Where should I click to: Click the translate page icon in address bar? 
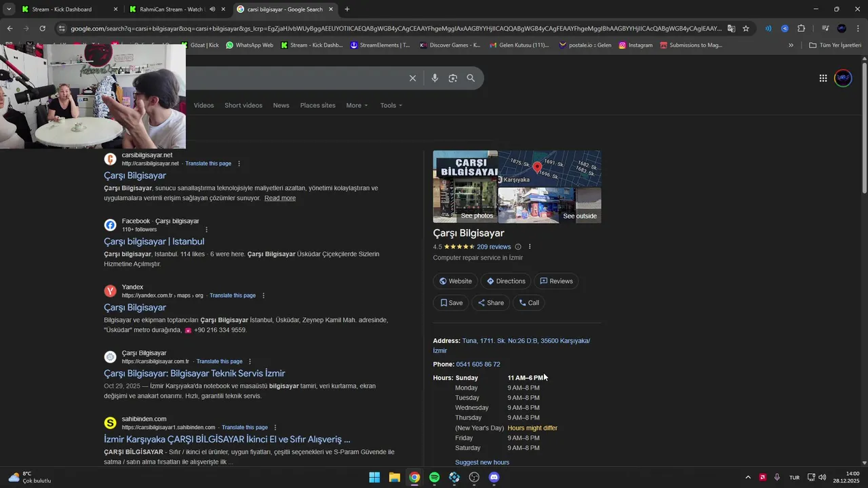(731, 28)
